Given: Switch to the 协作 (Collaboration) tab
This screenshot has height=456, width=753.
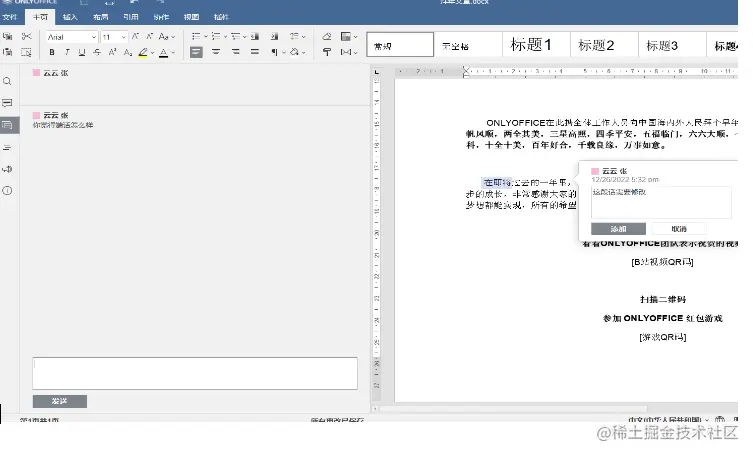Looking at the screenshot, I should click(161, 17).
